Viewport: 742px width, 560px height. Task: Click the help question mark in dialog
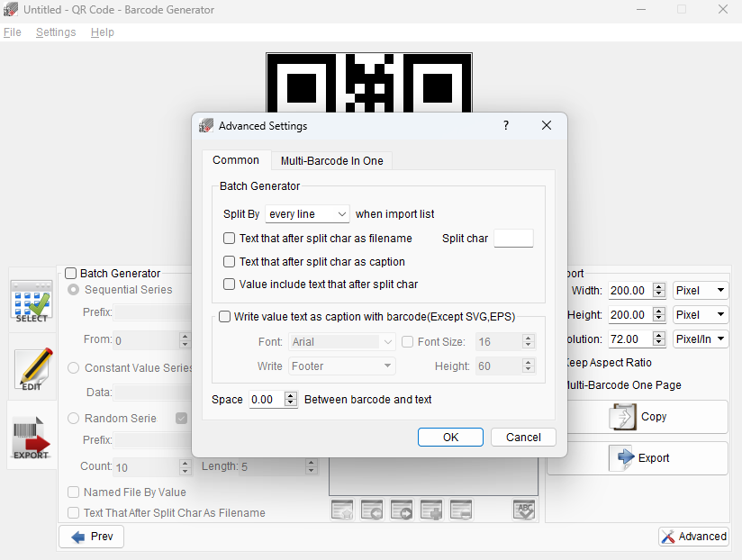(506, 126)
